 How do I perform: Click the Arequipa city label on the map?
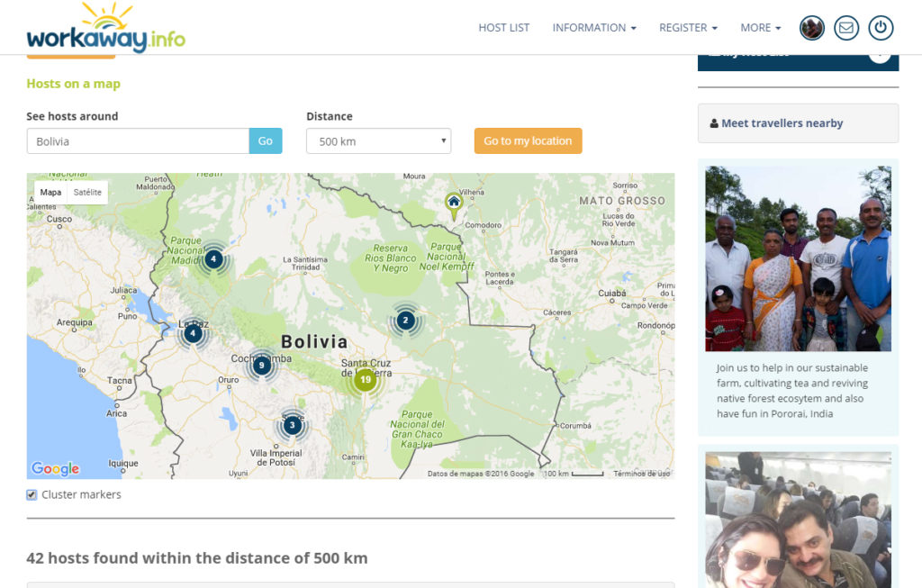coord(74,322)
